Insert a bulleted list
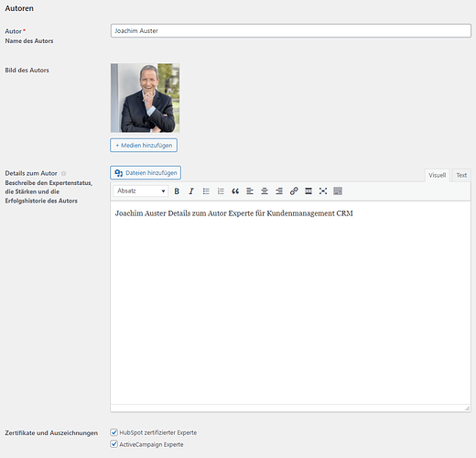Viewport: 476px width, 458px height. (x=206, y=191)
